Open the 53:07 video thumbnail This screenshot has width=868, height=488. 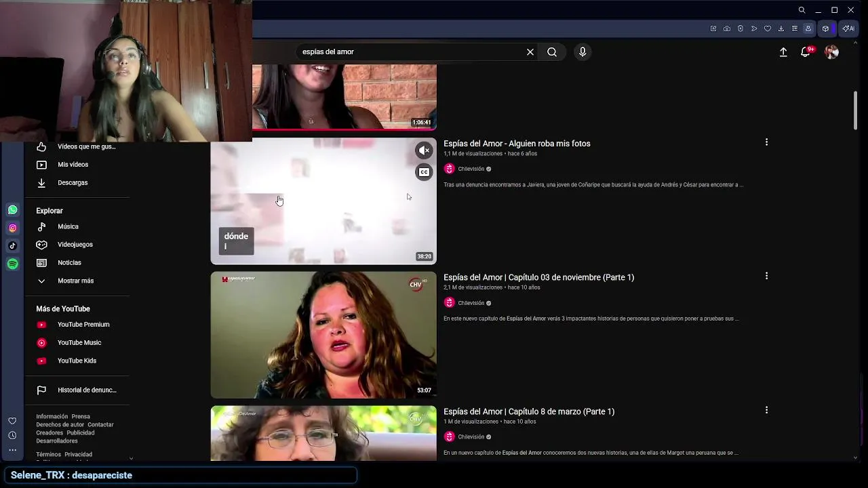(323, 335)
